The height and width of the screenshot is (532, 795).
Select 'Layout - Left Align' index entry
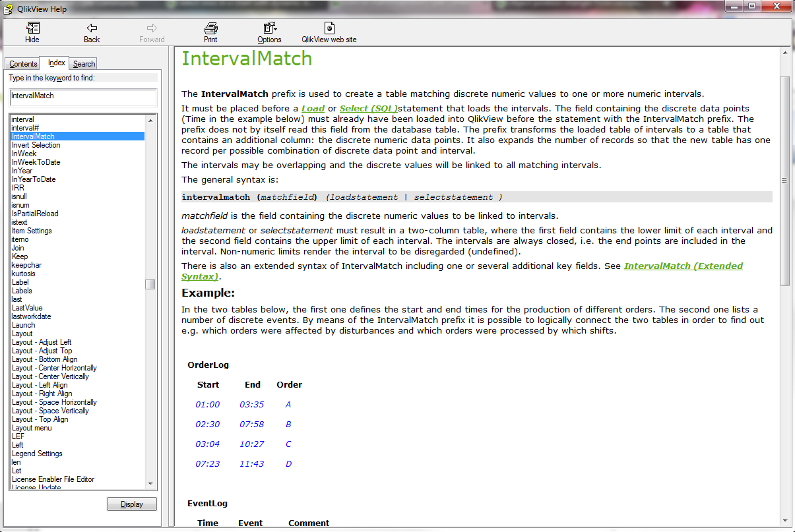[x=40, y=385]
